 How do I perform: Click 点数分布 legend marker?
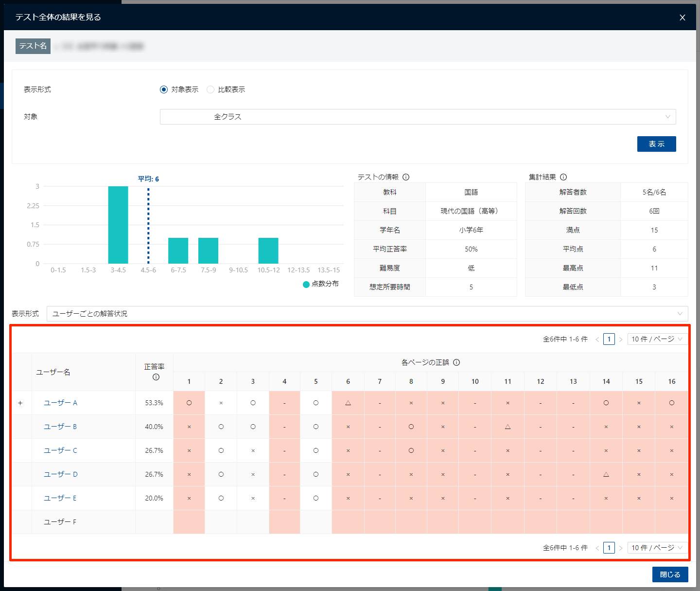[x=306, y=284]
